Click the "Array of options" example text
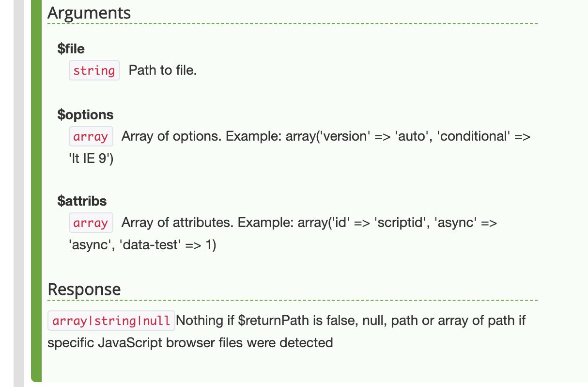 point(326,136)
